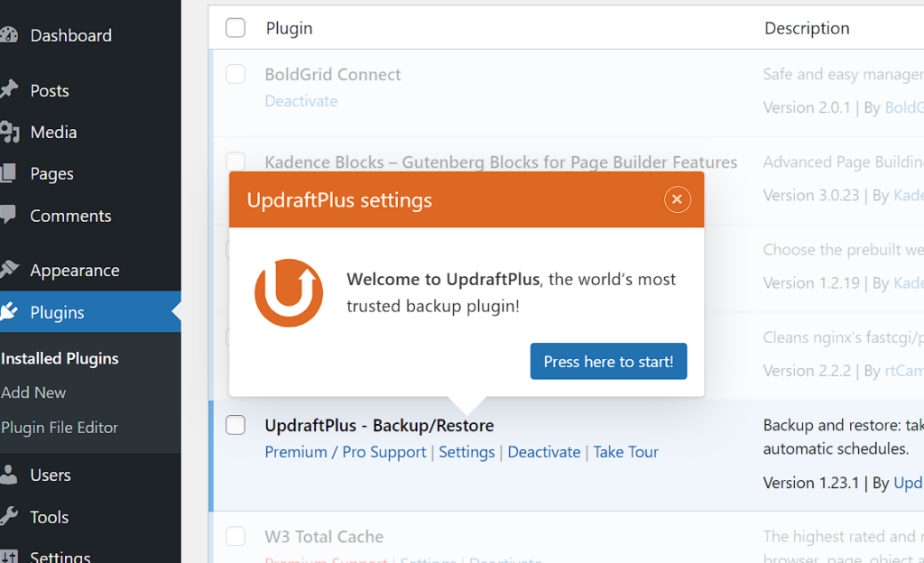The width and height of the screenshot is (924, 563).
Task: Click the Pages sidebar icon
Action: (9, 173)
